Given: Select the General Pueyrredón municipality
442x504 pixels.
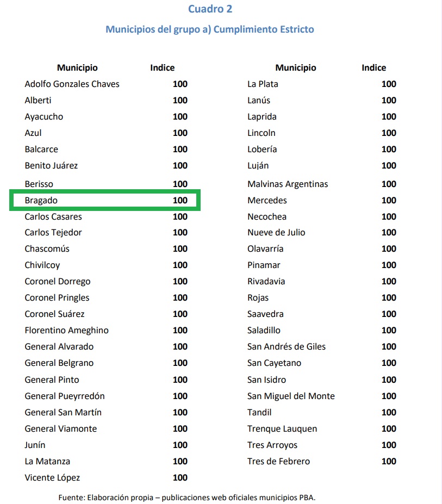Looking at the screenshot, I should tap(65, 396).
